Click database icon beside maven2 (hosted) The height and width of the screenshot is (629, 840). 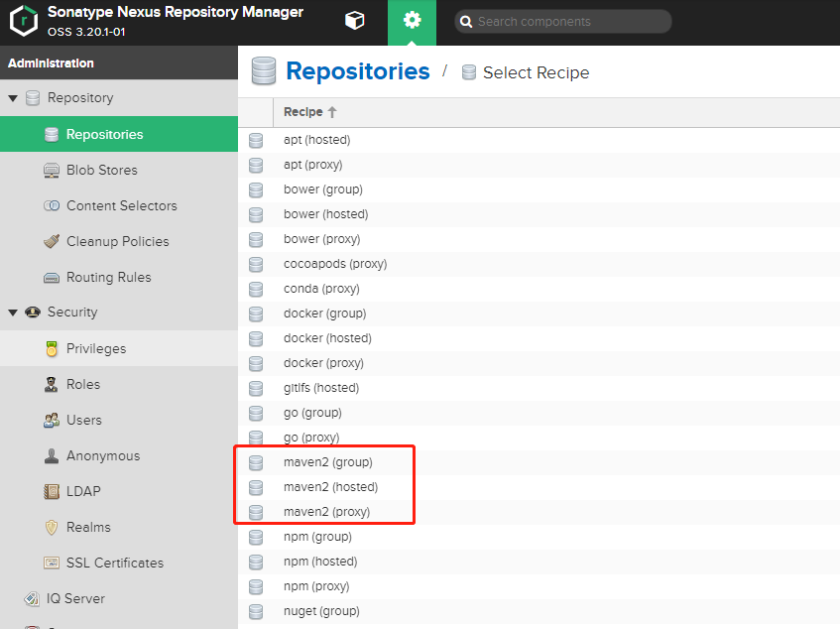click(256, 487)
